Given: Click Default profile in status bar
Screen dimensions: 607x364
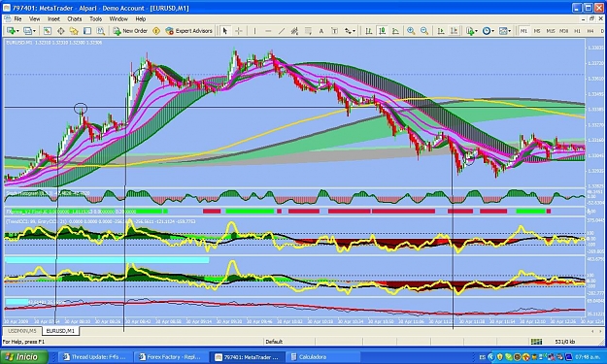Looking at the screenshot, I should [274, 342].
